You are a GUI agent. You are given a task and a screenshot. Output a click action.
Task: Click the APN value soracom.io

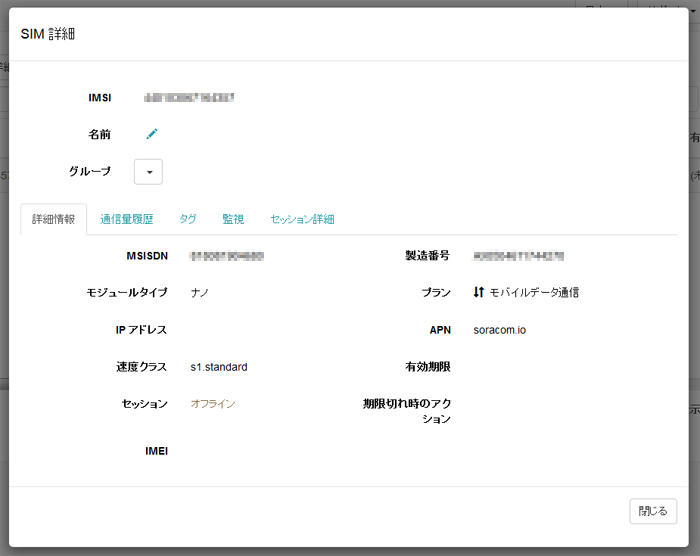pyautogui.click(x=500, y=330)
